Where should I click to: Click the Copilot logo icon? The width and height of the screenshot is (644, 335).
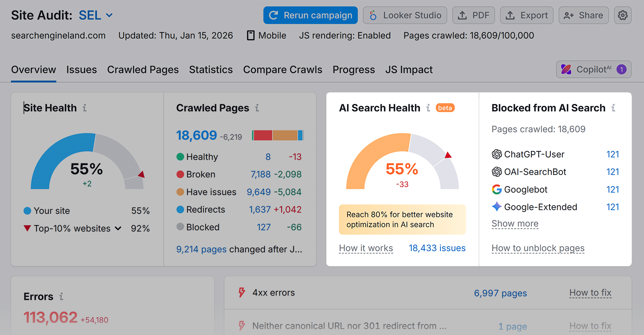pyautogui.click(x=566, y=69)
